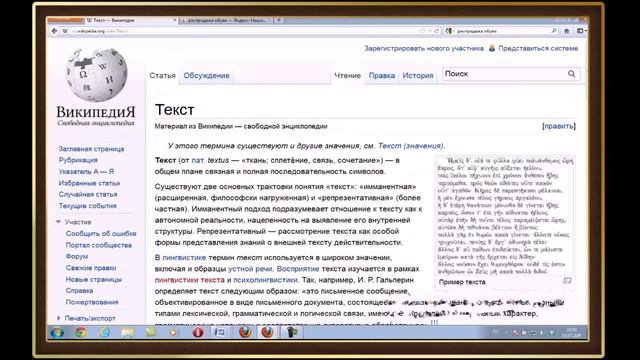Open the История tab
Image resolution: width=640 pixels, height=360 pixels.
click(418, 76)
